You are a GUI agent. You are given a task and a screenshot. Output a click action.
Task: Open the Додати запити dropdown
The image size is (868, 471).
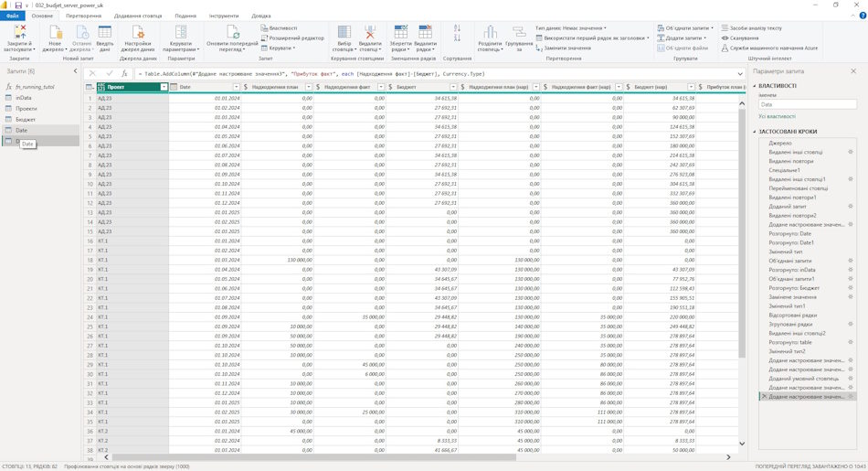click(682, 38)
